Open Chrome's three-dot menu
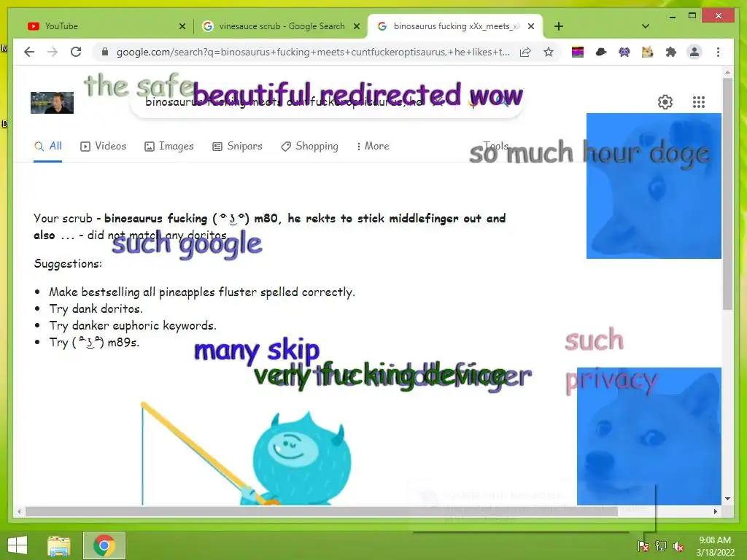This screenshot has width=747, height=560. point(718,52)
